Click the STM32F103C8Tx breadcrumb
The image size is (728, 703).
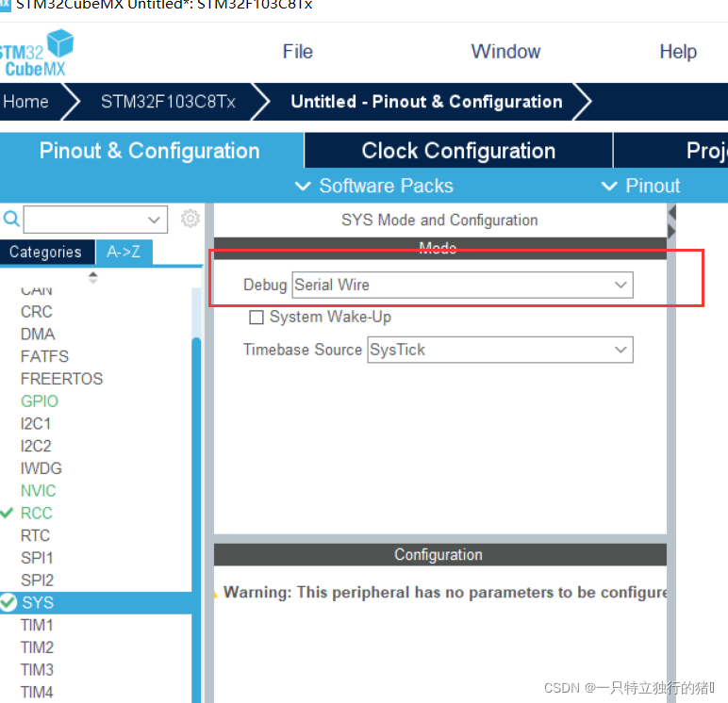click(x=168, y=102)
